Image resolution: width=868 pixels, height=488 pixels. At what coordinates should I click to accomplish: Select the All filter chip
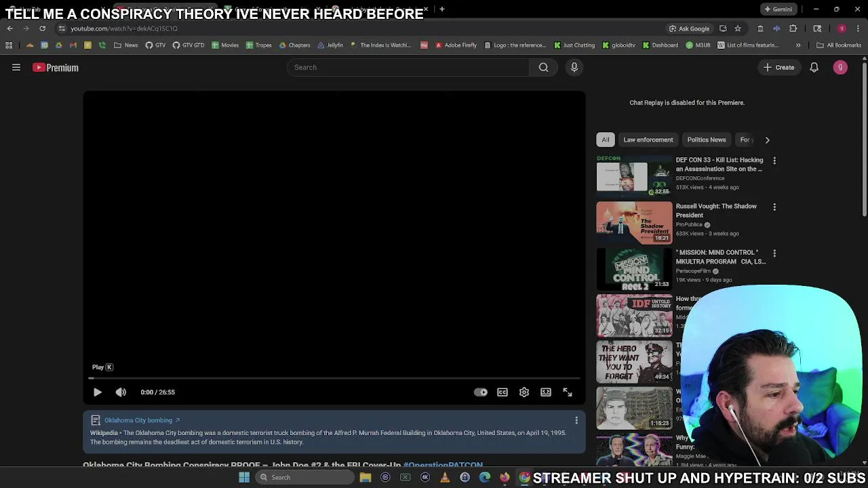[x=606, y=140]
